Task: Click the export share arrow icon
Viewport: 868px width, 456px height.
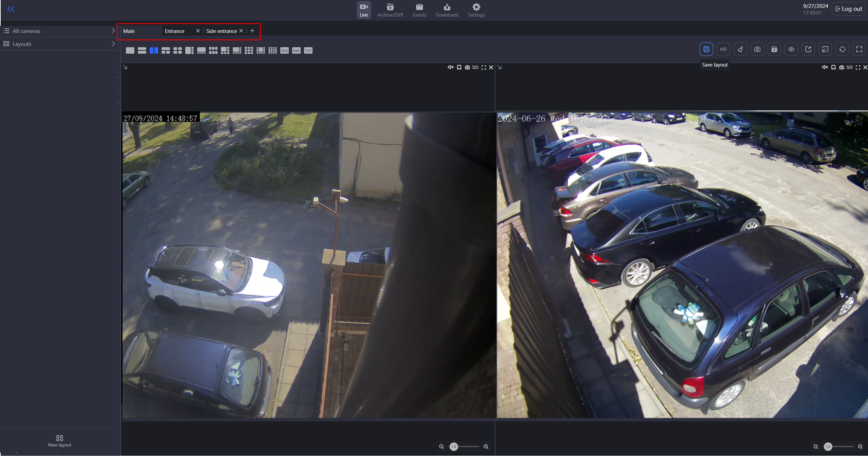Action: (x=808, y=49)
